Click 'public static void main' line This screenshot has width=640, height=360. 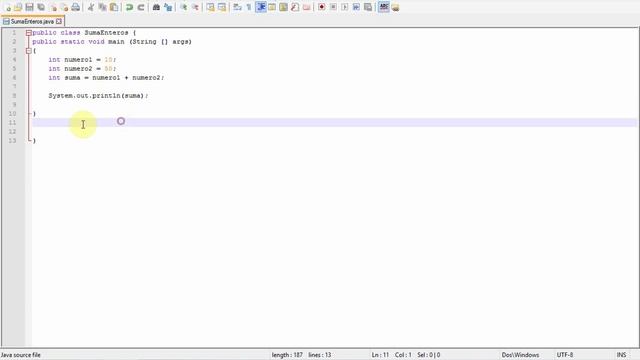click(x=112, y=42)
